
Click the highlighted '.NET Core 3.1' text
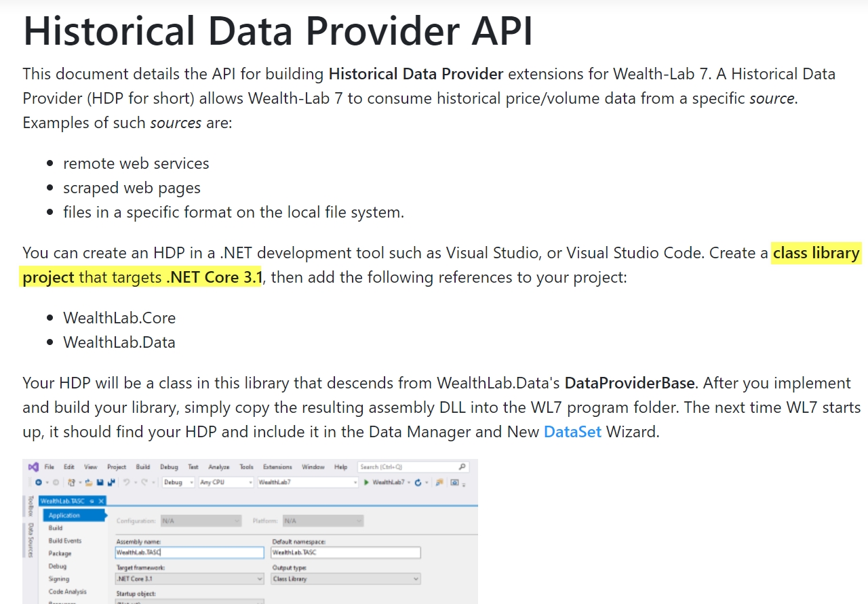(x=214, y=277)
